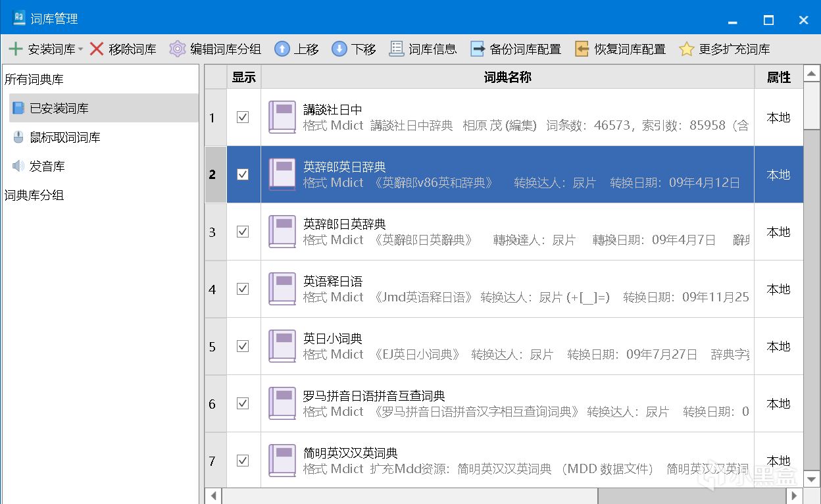Click the blue book icon beside 已安装词库
The image size is (821, 504).
[x=18, y=109]
